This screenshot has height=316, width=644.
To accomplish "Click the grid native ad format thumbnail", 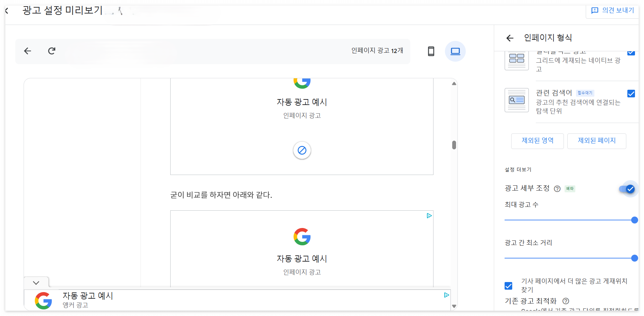I will (517, 60).
